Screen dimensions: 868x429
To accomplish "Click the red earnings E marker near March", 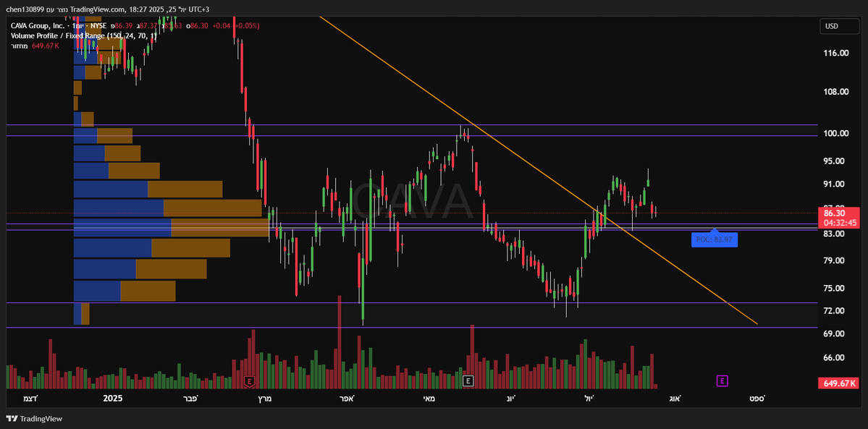I will coord(250,381).
